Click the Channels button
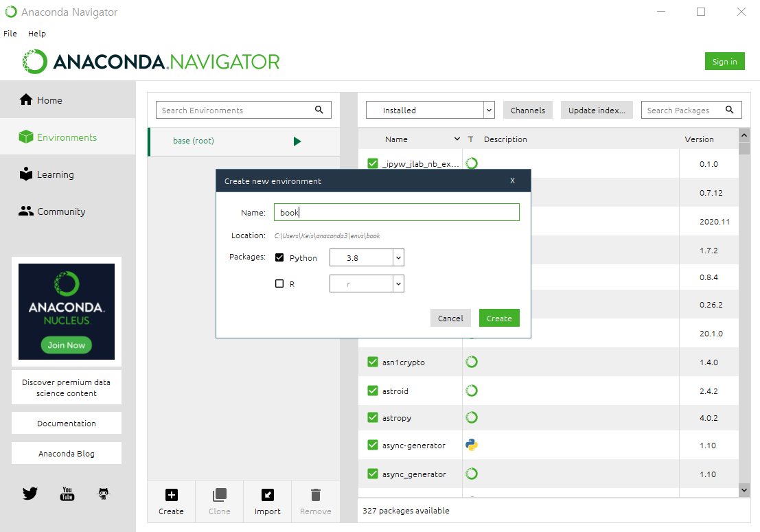Viewport: 760px width, 532px height. (x=528, y=110)
